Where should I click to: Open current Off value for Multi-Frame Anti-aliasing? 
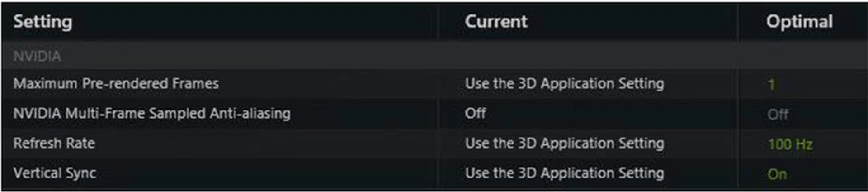[476, 113]
